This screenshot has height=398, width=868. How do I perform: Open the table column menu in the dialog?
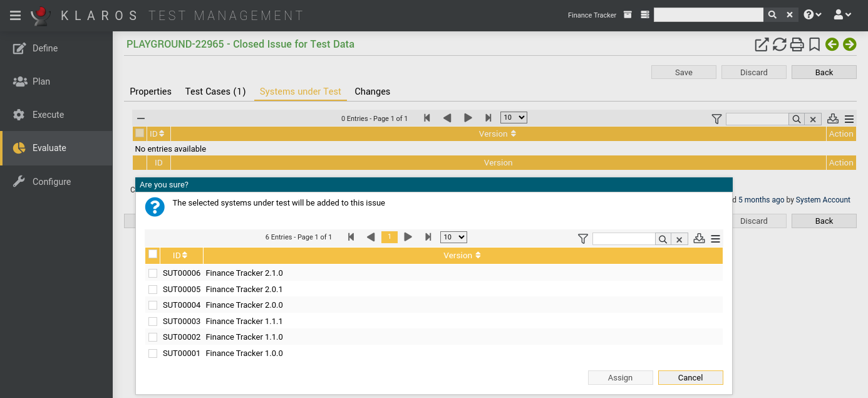(716, 239)
